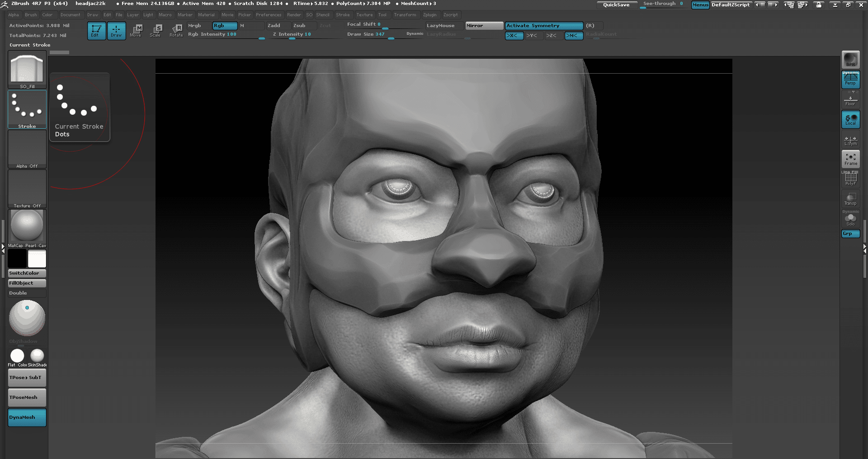Viewport: 868px width, 459px height.
Task: Toggle Activate Symmetry
Action: pos(543,26)
